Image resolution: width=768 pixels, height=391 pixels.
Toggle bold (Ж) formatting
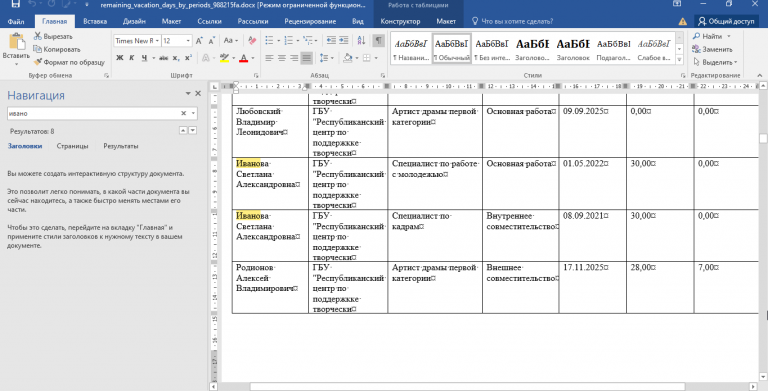click(x=120, y=58)
